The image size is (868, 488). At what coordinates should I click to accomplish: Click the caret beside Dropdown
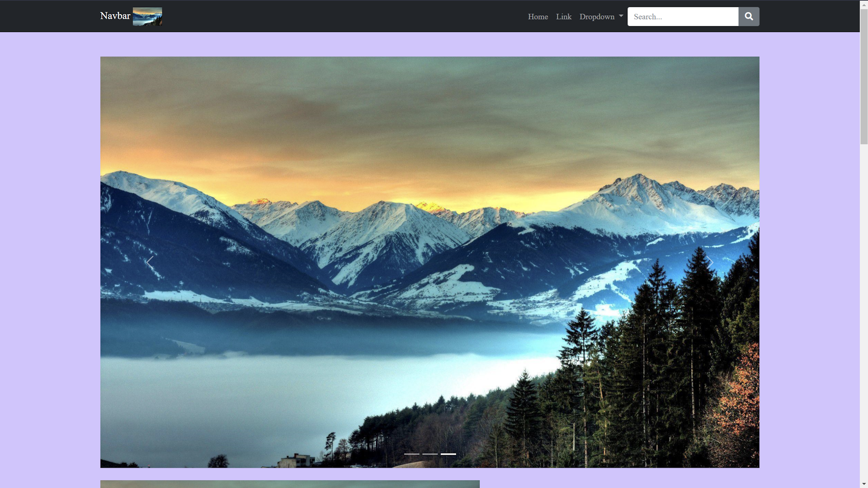point(621,16)
